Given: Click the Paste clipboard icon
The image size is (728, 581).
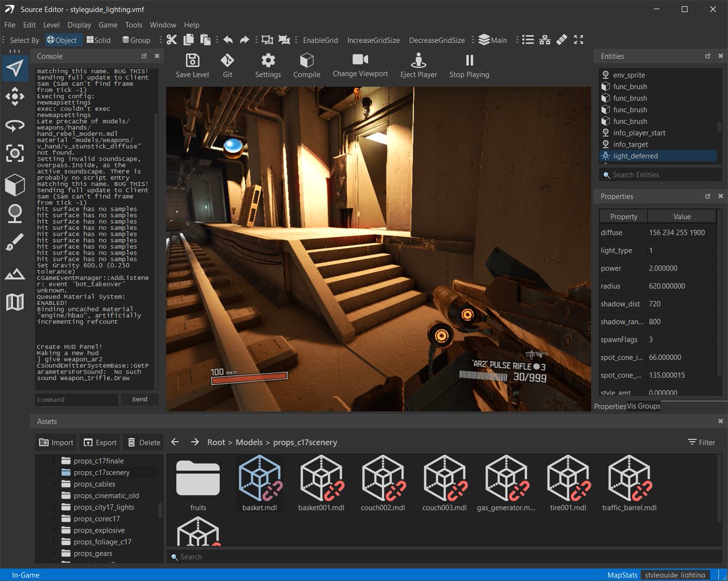Looking at the screenshot, I should 206,40.
